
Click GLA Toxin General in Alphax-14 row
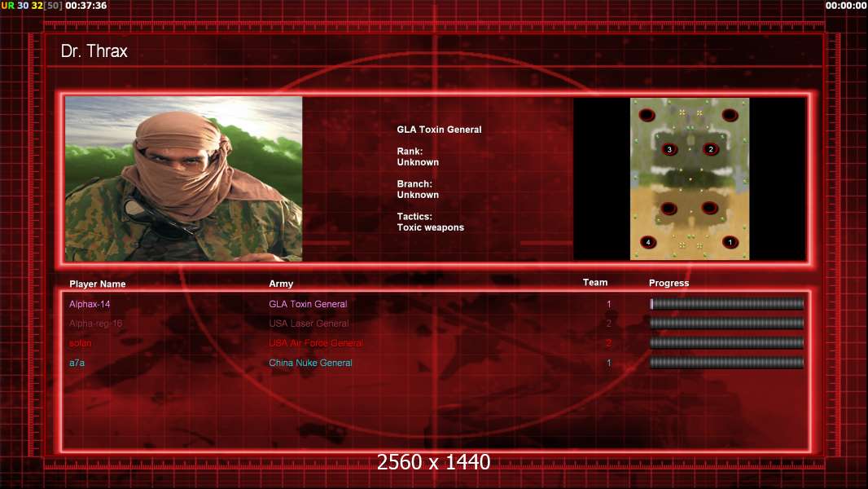308,304
